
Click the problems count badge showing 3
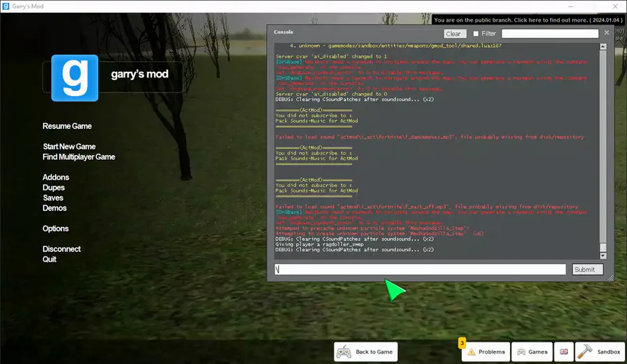coord(462,343)
